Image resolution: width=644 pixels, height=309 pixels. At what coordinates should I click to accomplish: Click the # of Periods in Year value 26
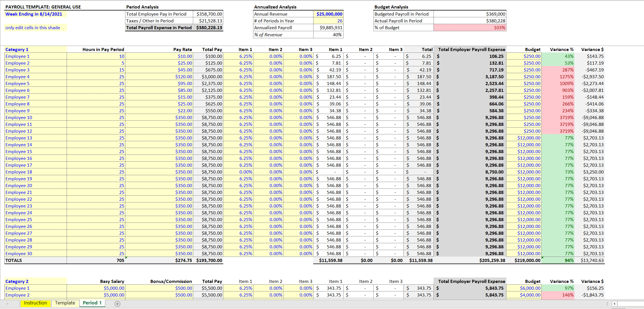click(328, 21)
